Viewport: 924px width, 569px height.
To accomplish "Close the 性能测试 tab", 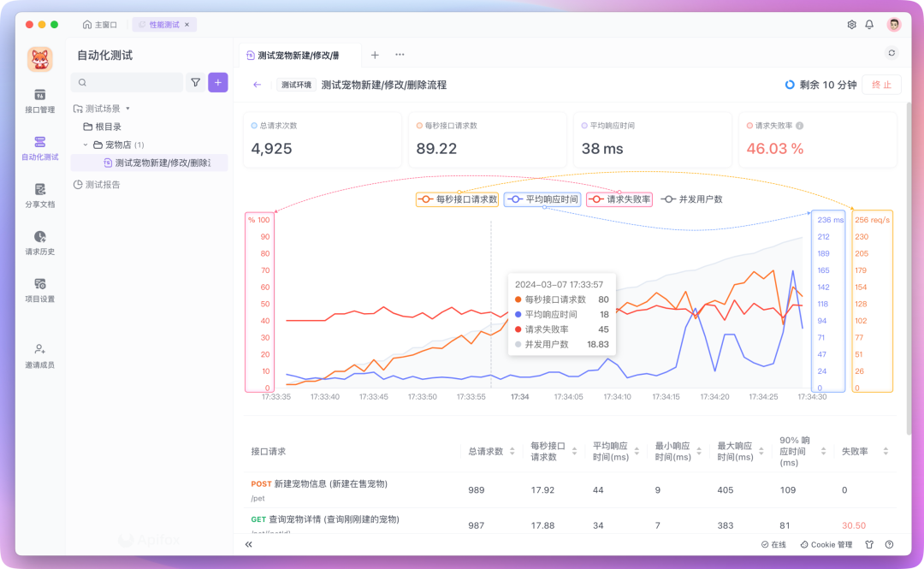I will point(187,25).
